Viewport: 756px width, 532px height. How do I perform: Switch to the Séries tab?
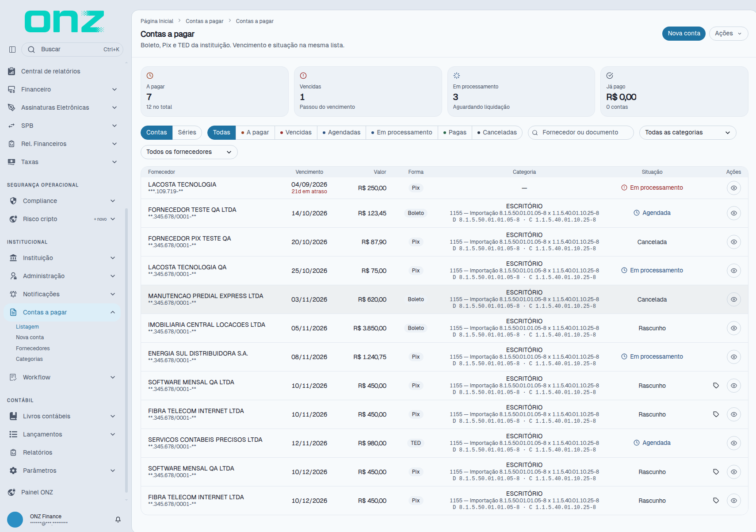(x=187, y=133)
